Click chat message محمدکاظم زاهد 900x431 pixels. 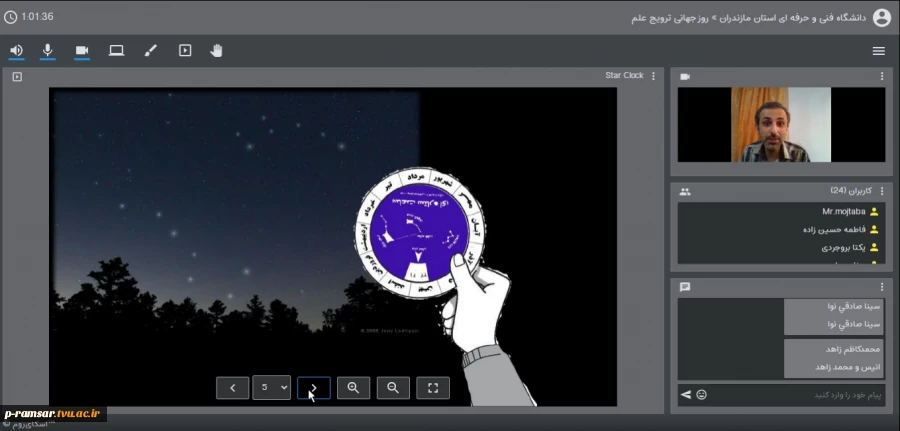852,349
